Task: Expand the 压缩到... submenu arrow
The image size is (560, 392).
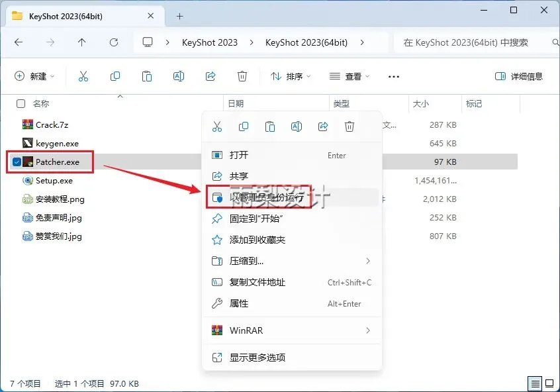Action: pos(368,261)
